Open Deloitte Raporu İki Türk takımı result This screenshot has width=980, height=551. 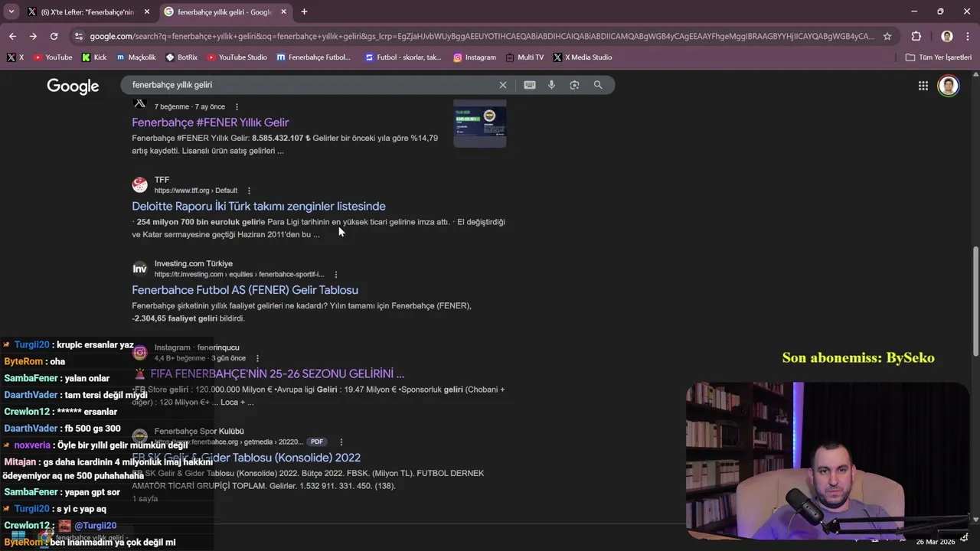[259, 206]
